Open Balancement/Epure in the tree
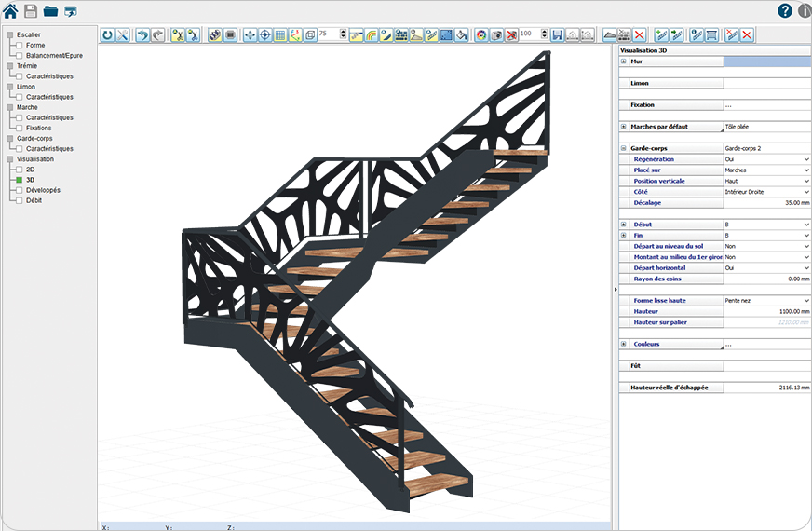 point(54,55)
